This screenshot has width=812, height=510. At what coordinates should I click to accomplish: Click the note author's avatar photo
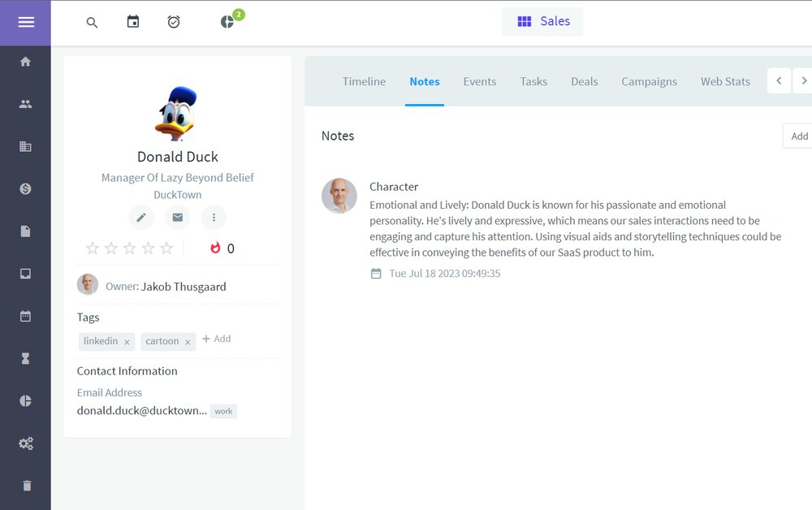pyautogui.click(x=339, y=196)
